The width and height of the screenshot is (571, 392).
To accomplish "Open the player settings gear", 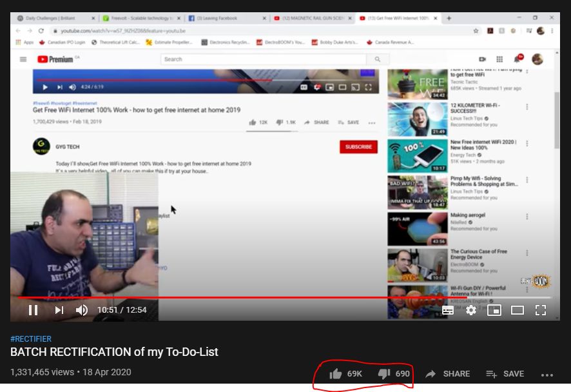I will (471, 310).
